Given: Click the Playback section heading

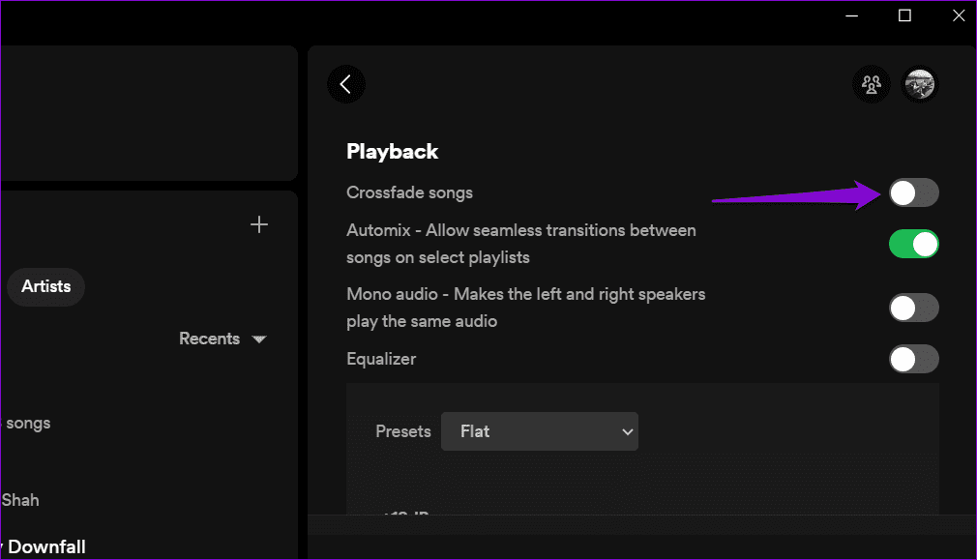Looking at the screenshot, I should [x=392, y=152].
